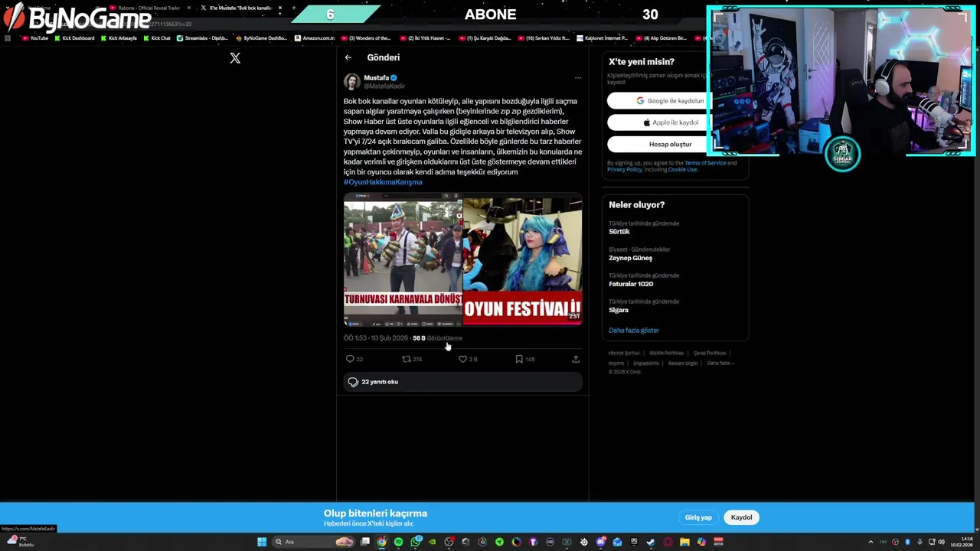Open the 'Çerez Politikası' footer link

(x=710, y=353)
